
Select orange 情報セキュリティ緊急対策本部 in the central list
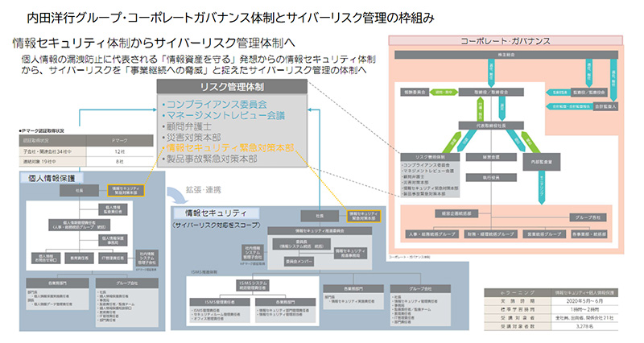click(230, 147)
